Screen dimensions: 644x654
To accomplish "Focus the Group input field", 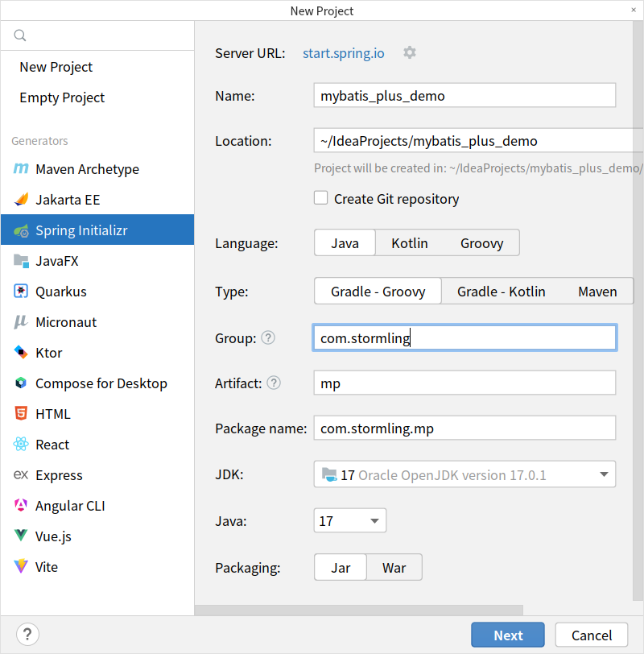I will [464, 337].
